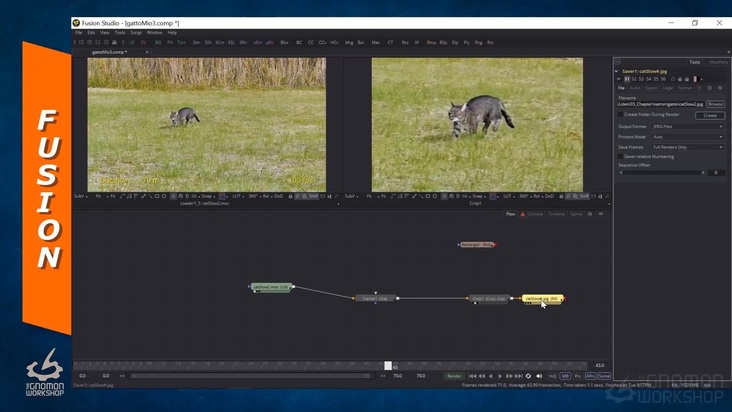This screenshot has width=732, height=412.
Task: Switch to the Timeline tab
Action: 556,214
